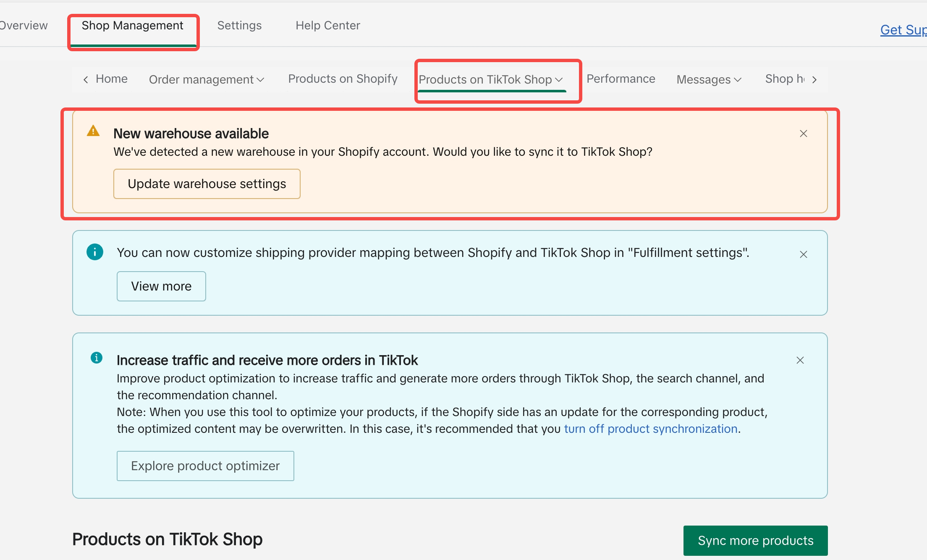The image size is (927, 560).
Task: Open the Help Center tab
Action: click(x=327, y=26)
